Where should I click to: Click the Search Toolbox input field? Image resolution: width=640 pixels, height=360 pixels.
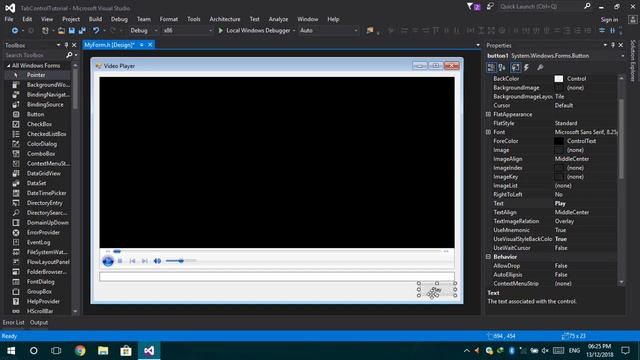[34, 55]
